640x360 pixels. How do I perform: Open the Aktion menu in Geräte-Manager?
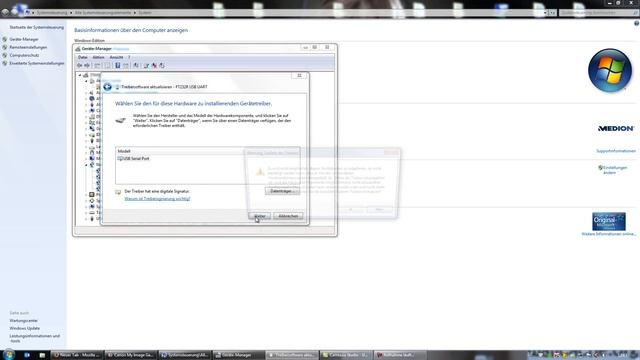(x=98, y=57)
